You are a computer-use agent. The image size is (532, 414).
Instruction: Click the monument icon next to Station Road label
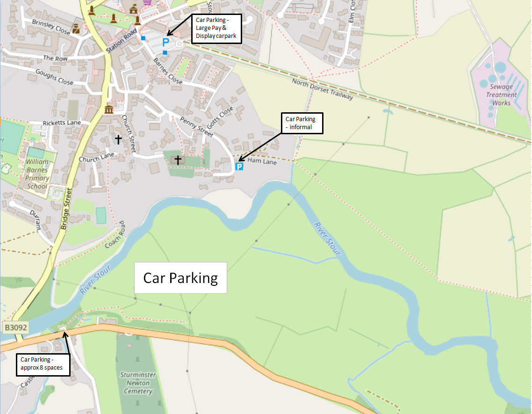[137, 21]
